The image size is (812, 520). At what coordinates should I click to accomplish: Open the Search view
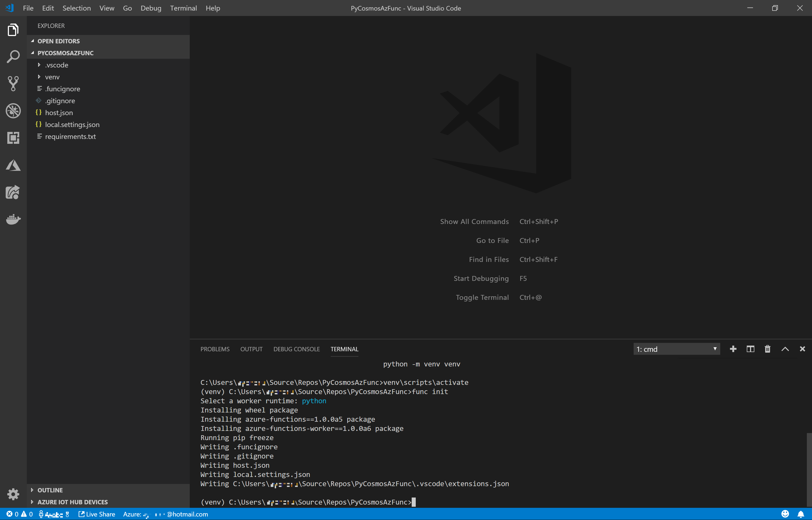[x=13, y=57]
